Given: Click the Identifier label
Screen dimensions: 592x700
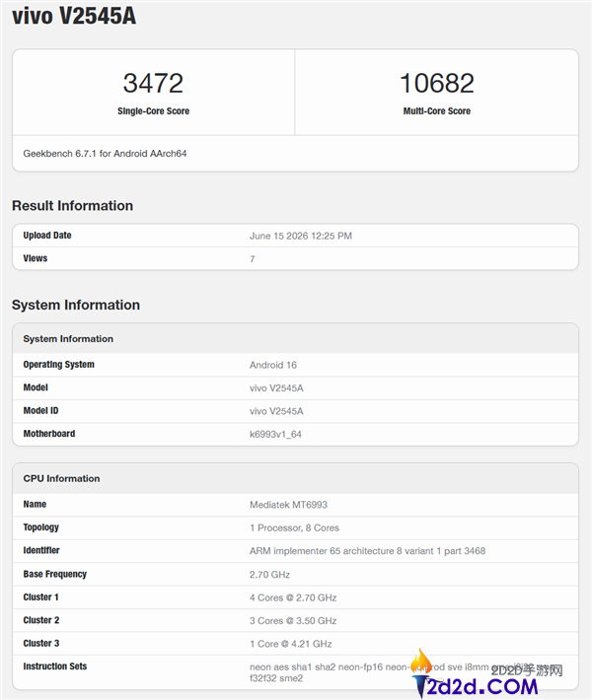Looking at the screenshot, I should point(41,550).
